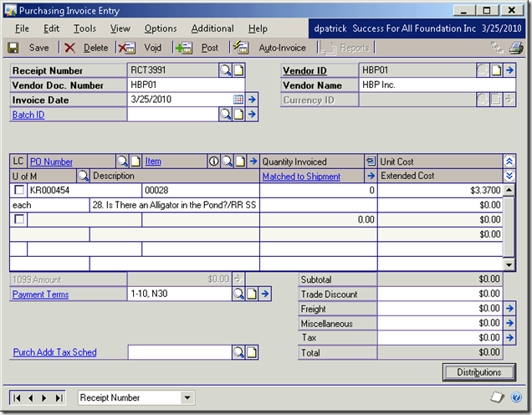
Task: Open the PO Number lookup magnifier
Action: pos(122,161)
